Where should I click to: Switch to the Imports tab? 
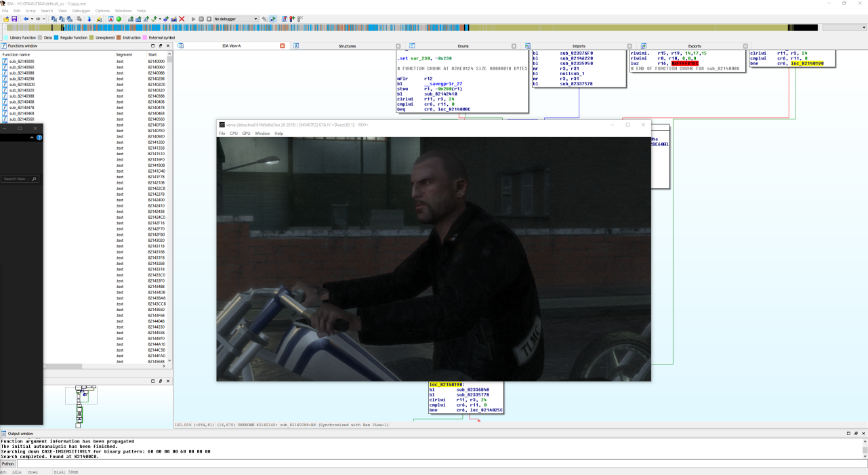(579, 46)
